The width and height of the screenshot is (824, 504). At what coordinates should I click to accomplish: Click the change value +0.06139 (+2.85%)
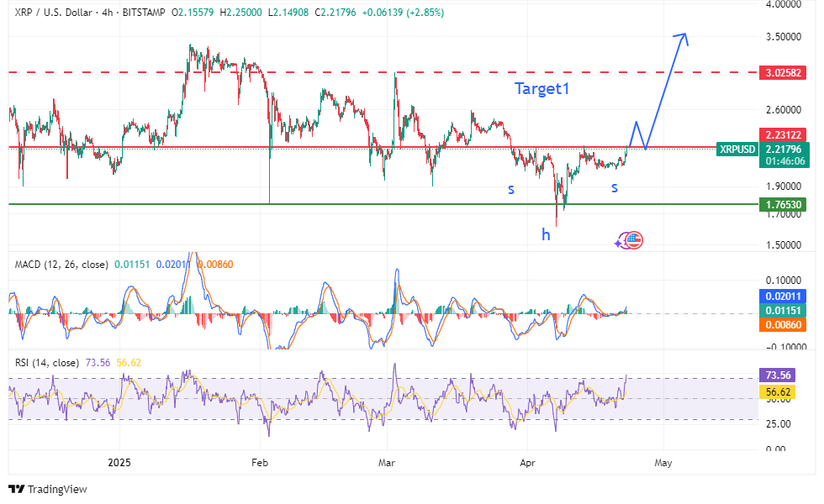tap(403, 12)
